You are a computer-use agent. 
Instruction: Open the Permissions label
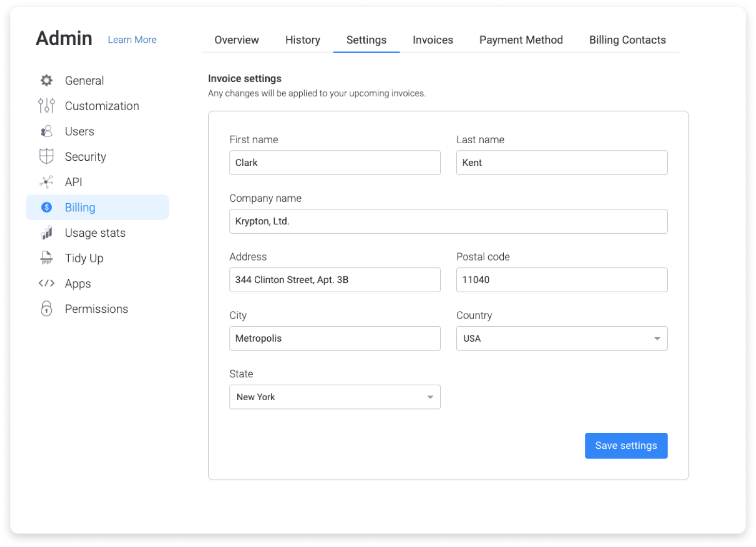tap(96, 309)
